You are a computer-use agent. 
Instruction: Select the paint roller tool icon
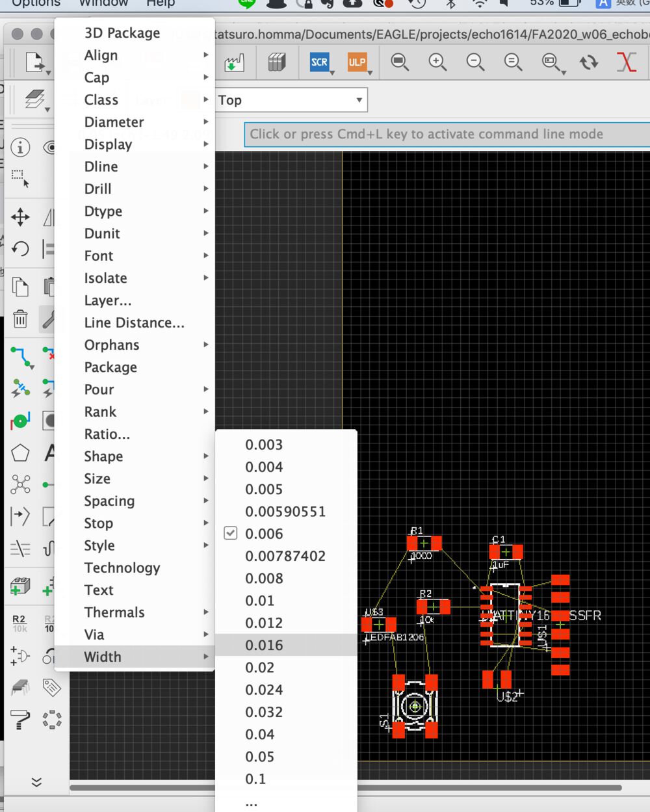pyautogui.click(x=20, y=720)
